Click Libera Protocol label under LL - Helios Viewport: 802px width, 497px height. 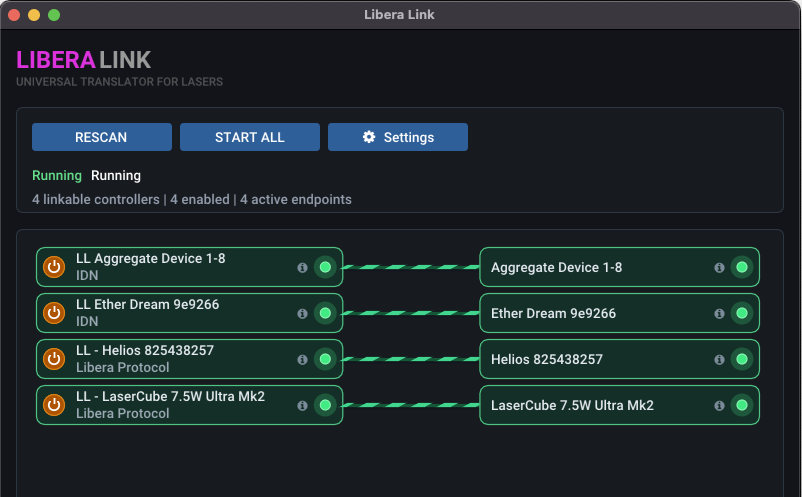[x=123, y=367]
